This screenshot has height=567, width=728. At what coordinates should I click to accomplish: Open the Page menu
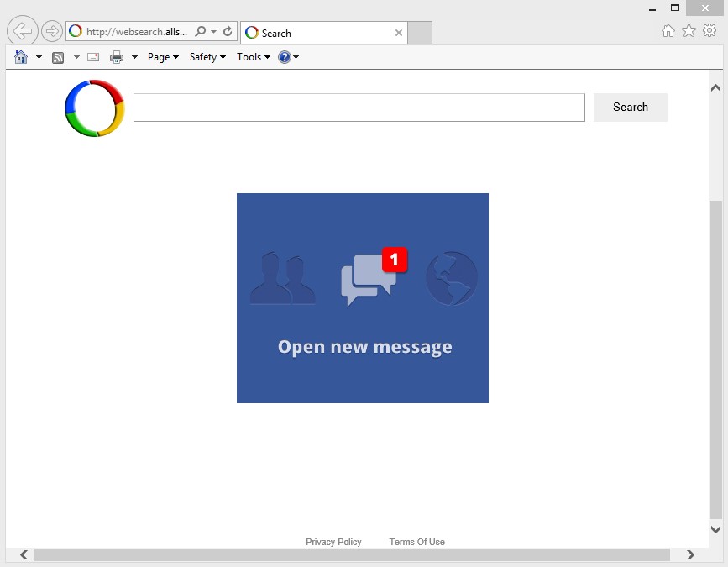tap(163, 57)
